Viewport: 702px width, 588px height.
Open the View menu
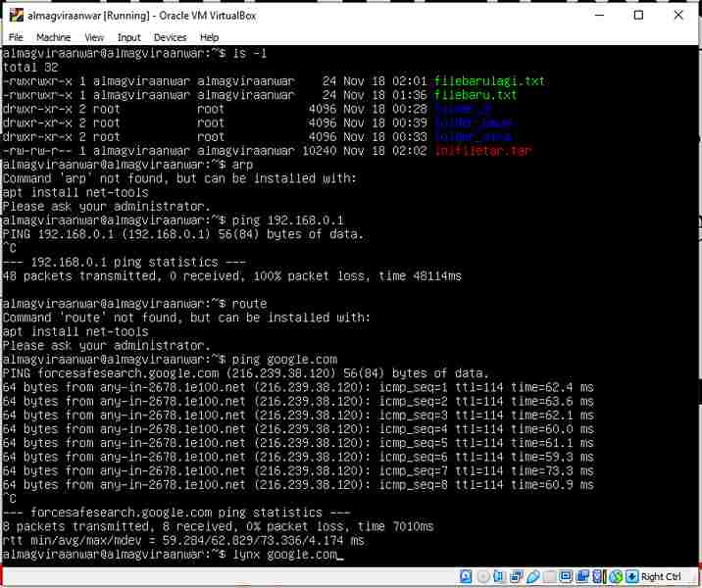coord(94,37)
